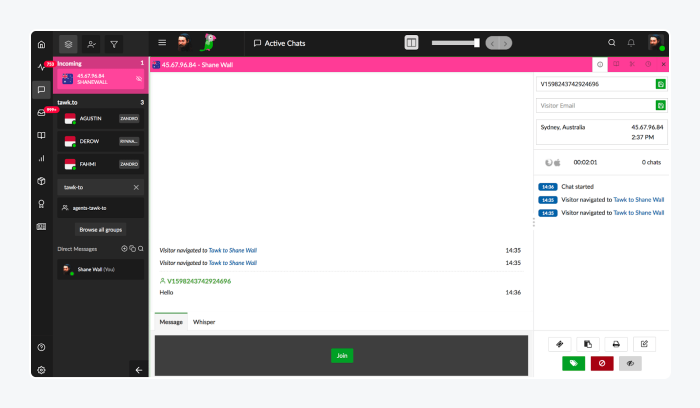Viewport: 700px width, 408px height.
Task: Switch the column layout view icon
Action: [411, 43]
